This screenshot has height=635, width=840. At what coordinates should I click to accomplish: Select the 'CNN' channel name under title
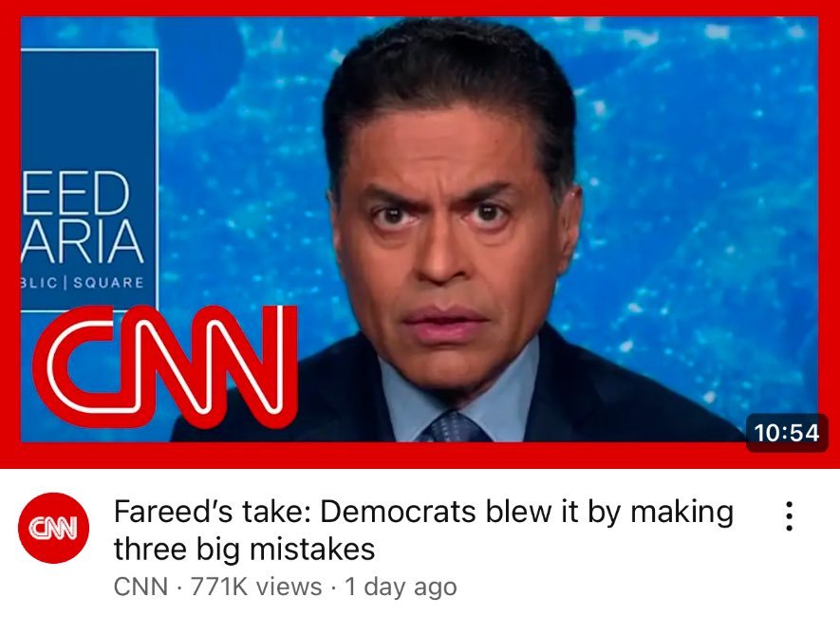[x=140, y=587]
